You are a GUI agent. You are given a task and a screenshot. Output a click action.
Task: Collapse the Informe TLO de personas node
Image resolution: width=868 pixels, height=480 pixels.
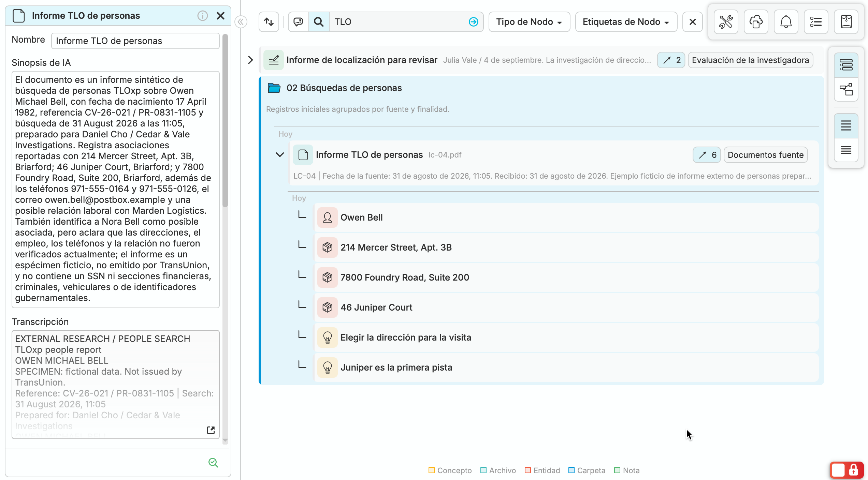[x=280, y=155]
